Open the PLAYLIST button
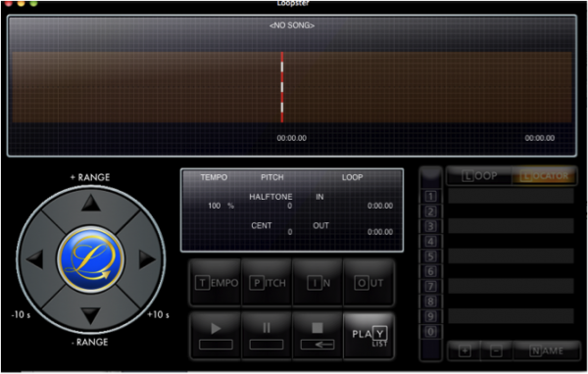Screen dimensions: 588x374 [368, 336]
